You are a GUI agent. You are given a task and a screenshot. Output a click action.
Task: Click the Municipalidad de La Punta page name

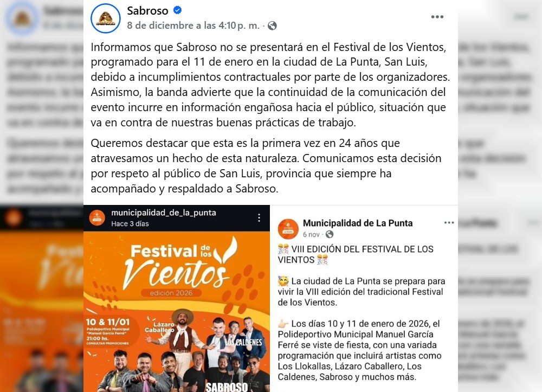tap(358, 223)
